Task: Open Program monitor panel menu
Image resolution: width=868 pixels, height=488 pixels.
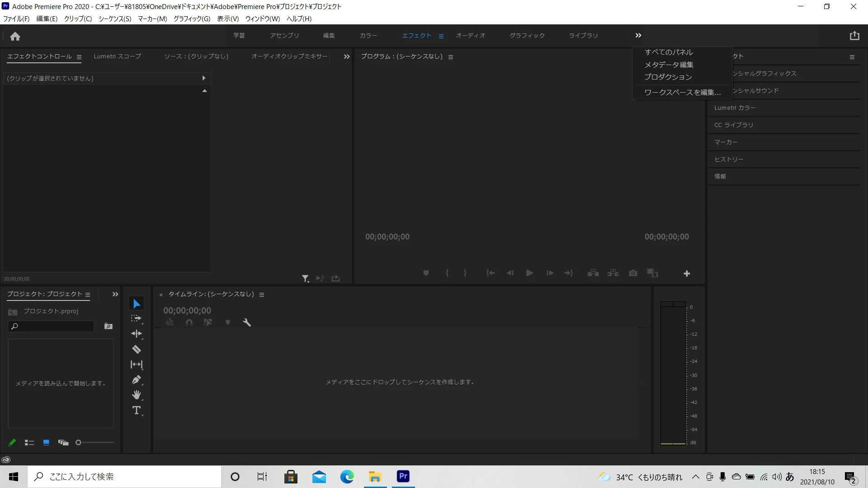Action: tap(450, 57)
